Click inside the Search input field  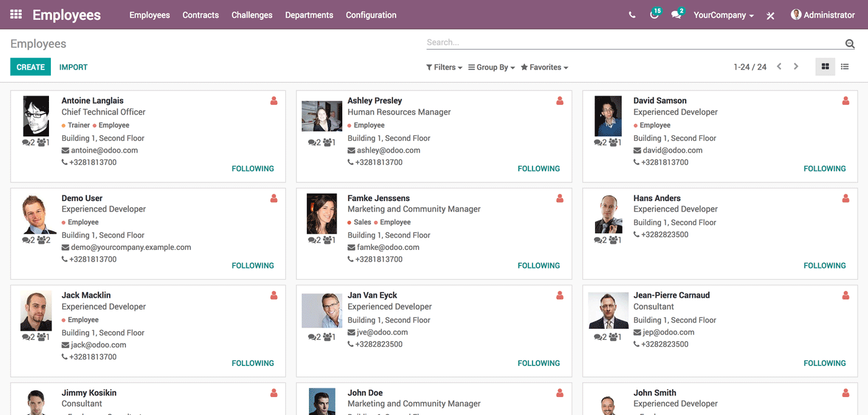pos(632,43)
